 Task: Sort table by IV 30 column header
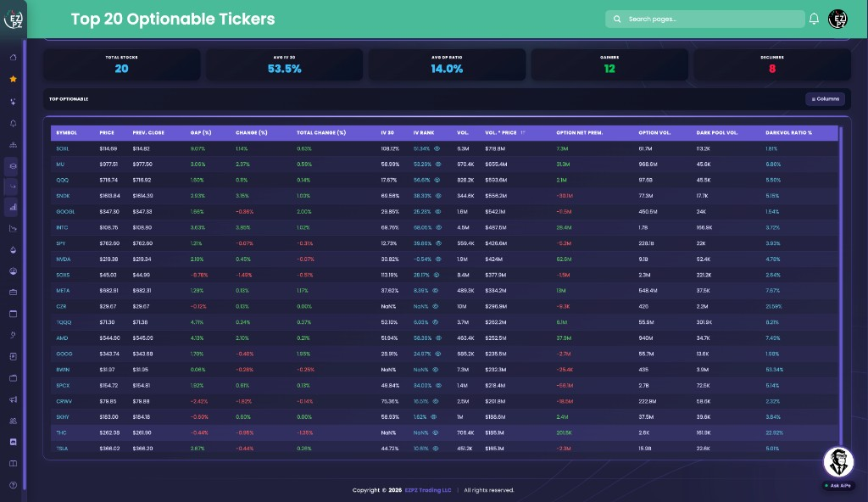387,133
